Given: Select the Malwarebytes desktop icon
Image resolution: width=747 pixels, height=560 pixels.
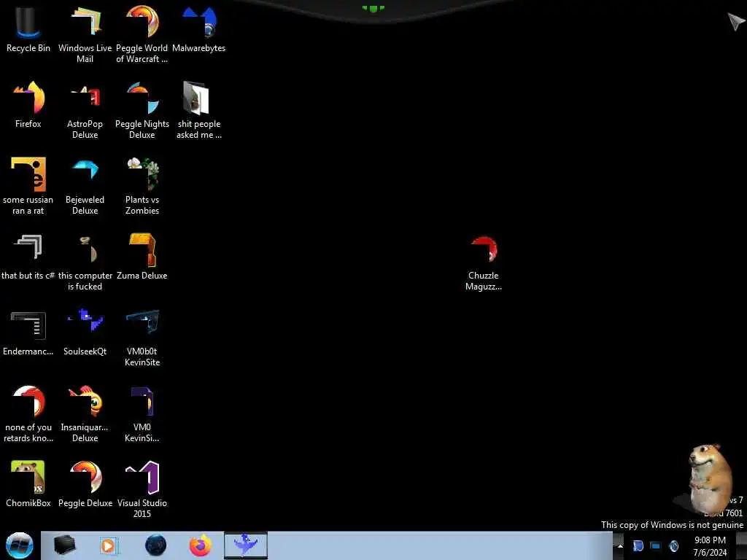Looking at the screenshot, I should (198, 29).
